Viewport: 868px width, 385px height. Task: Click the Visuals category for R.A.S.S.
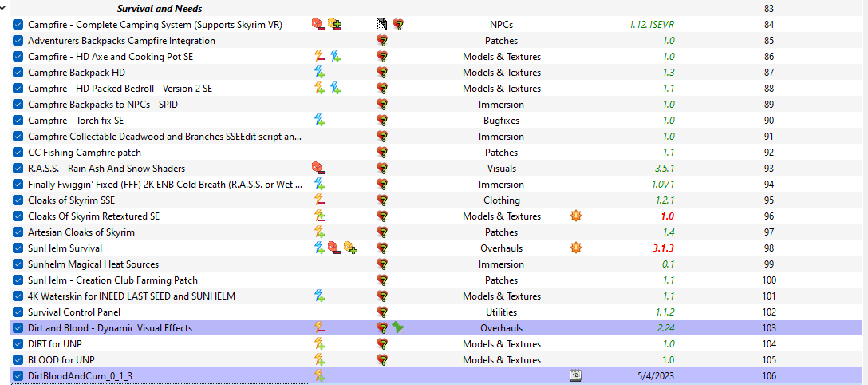(501, 169)
